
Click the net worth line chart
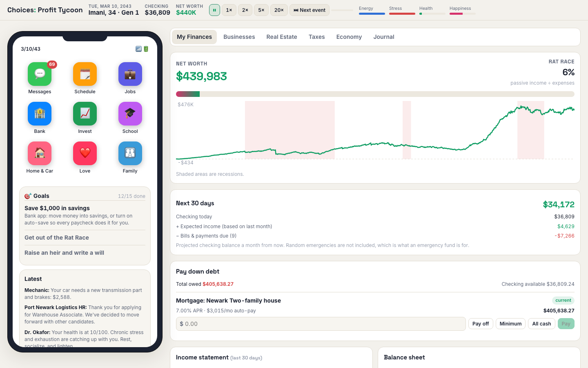[x=375, y=133]
